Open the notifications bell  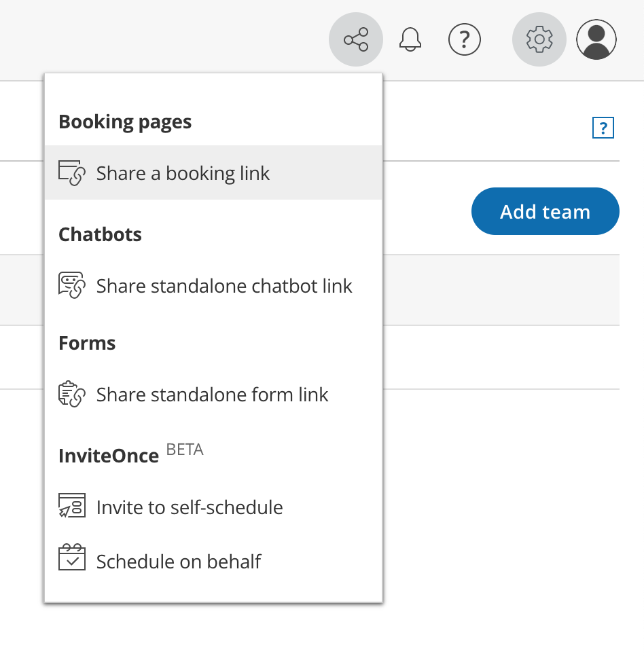[x=410, y=40]
